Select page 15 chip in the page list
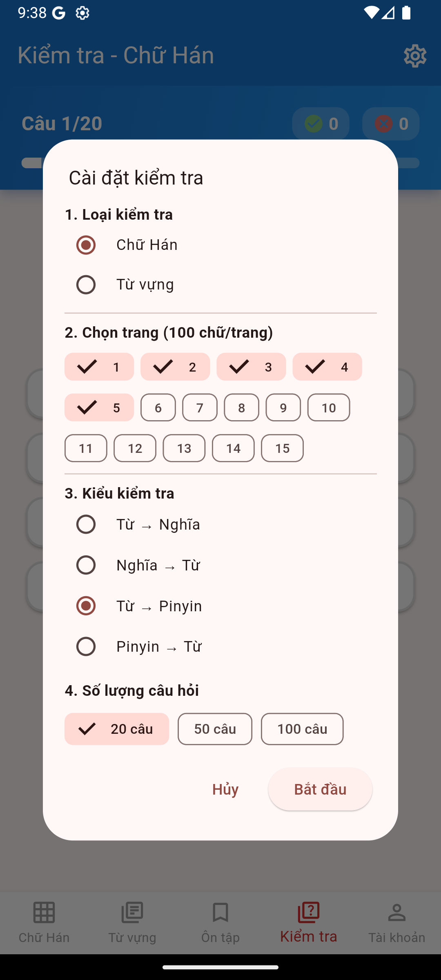This screenshot has height=980, width=441. pos(282,448)
